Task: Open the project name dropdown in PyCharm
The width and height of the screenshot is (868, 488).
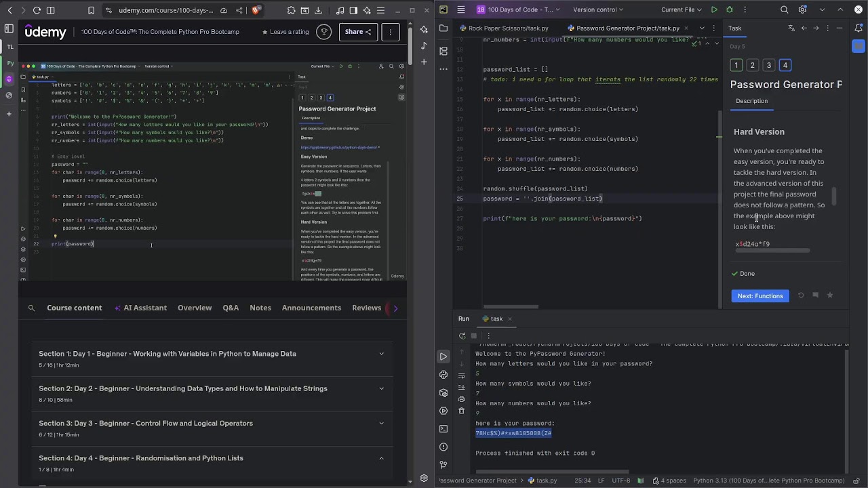Action: [x=519, y=9]
